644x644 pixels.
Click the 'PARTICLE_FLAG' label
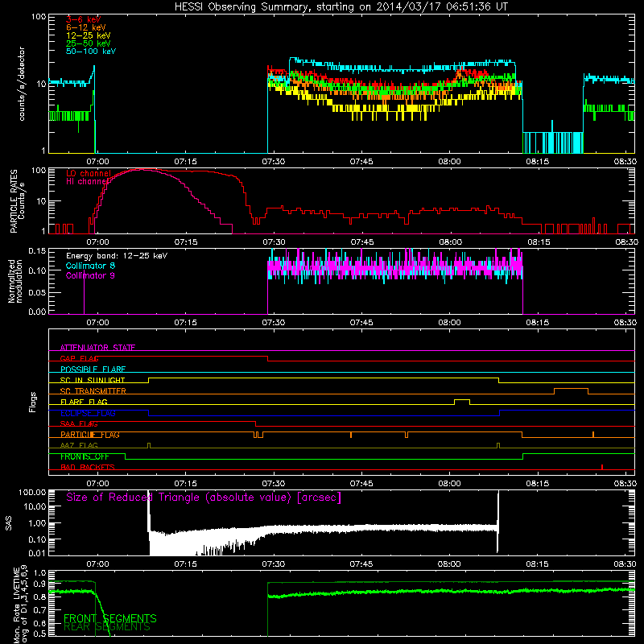click(90, 435)
